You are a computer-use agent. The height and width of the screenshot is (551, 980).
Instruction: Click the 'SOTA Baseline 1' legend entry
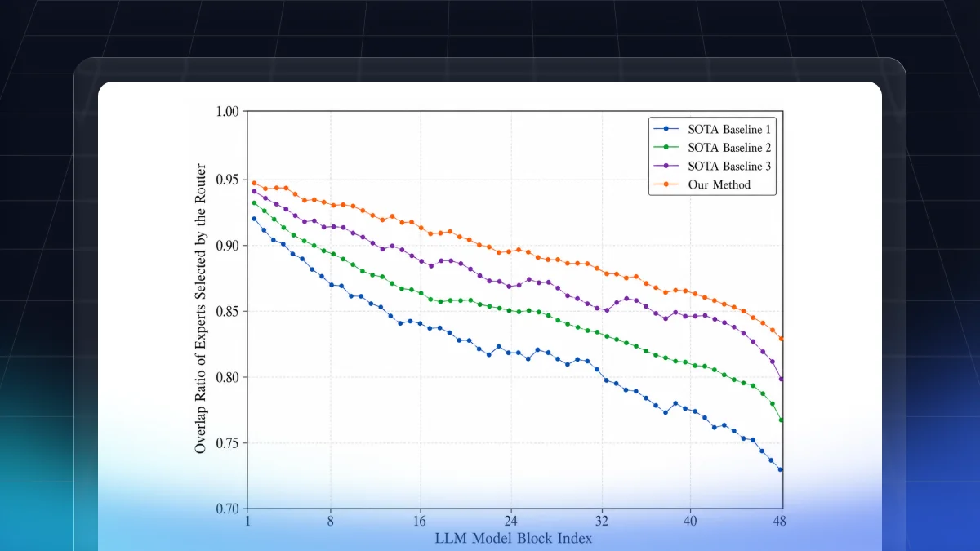(710, 129)
